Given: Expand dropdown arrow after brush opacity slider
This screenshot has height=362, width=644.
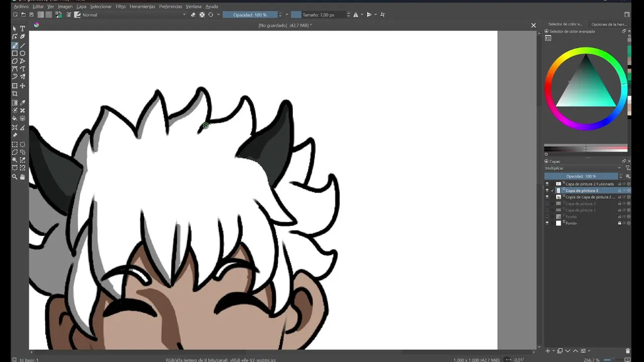Looking at the screenshot, I should [287, 15].
